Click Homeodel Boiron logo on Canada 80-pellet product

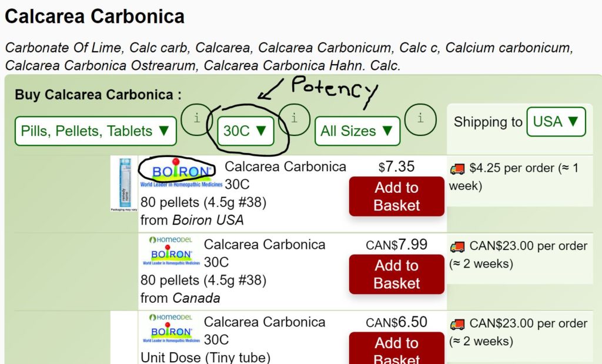pos(171,251)
